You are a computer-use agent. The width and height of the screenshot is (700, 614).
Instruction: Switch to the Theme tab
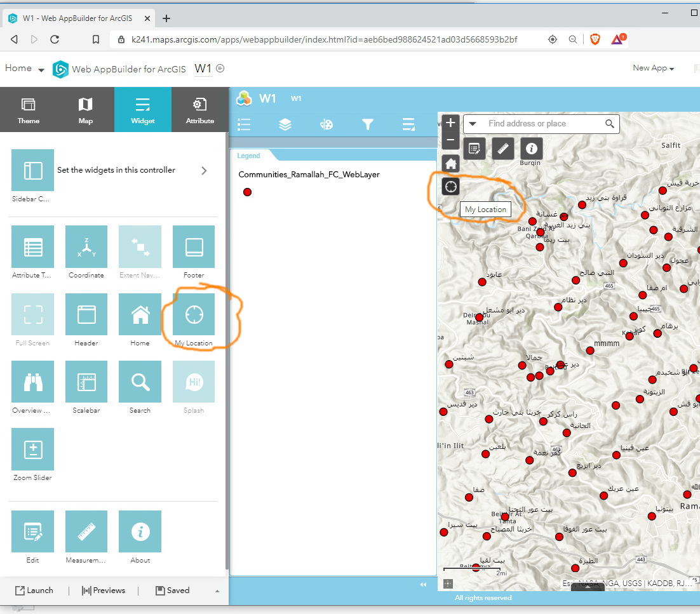pyautogui.click(x=29, y=110)
